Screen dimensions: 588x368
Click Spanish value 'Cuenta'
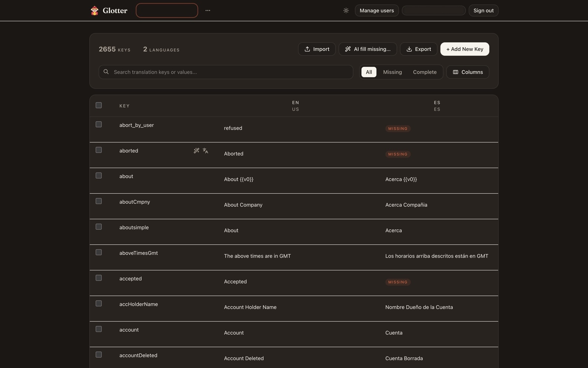394,333
